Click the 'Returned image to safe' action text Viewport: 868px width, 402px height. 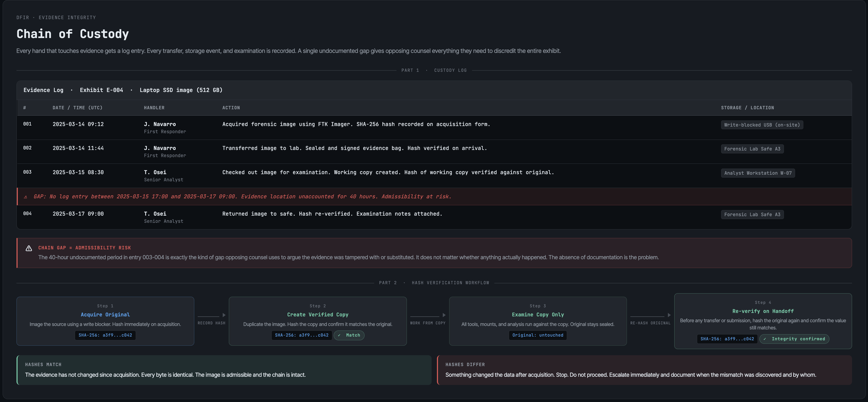[332, 214]
